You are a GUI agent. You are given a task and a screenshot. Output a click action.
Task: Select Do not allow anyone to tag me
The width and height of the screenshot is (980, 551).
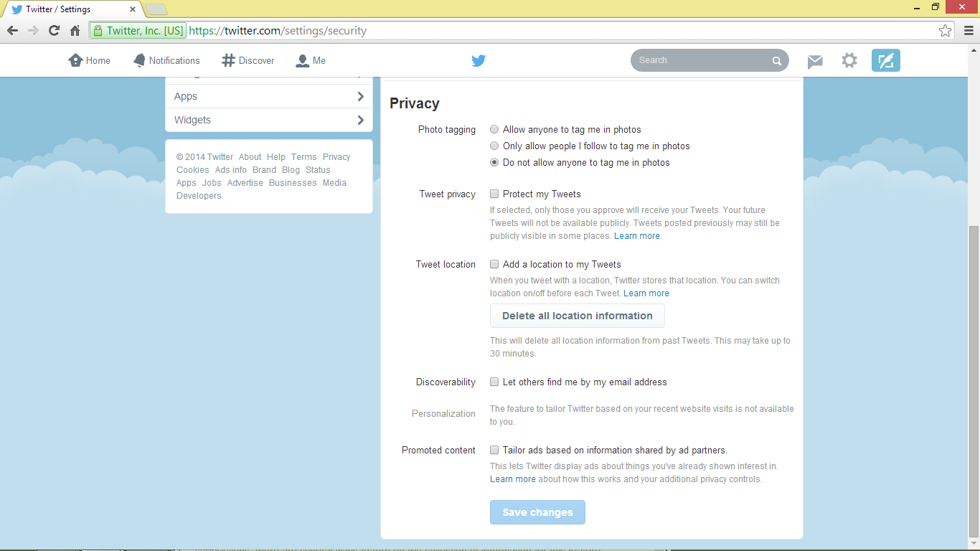(494, 163)
